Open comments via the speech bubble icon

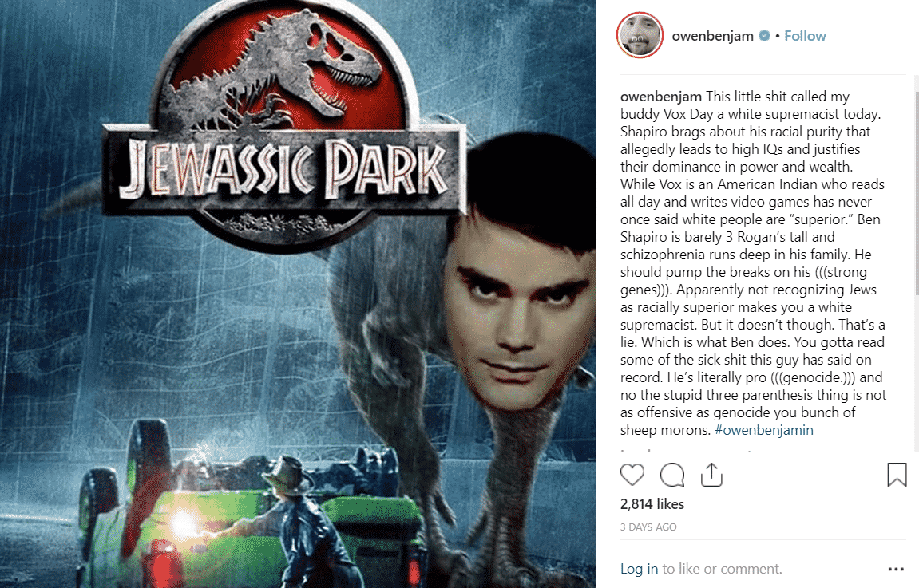click(671, 475)
